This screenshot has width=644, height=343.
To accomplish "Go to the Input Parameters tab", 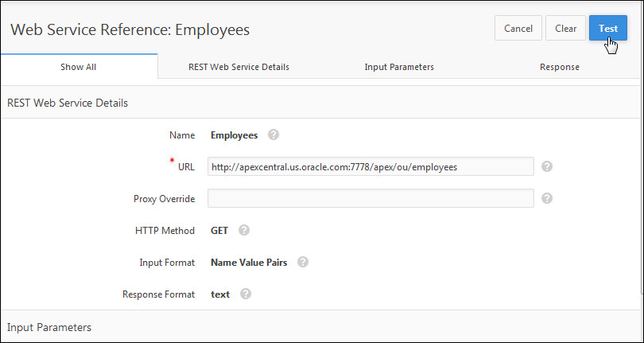I will 399,67.
